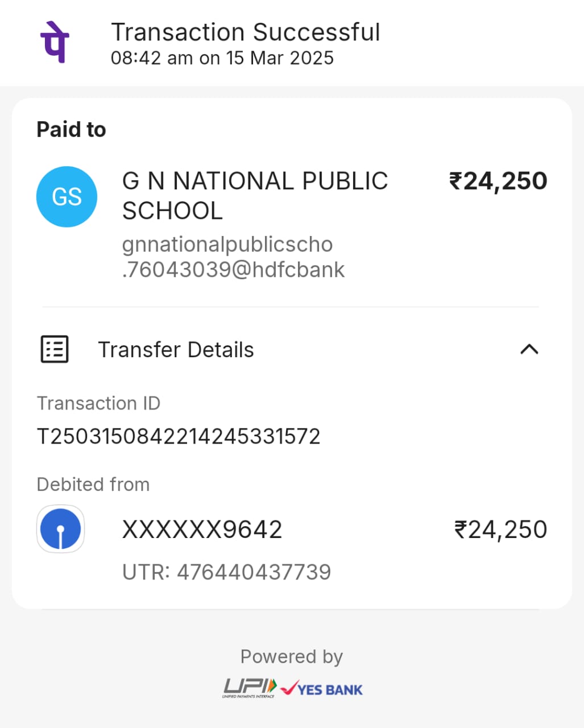The image size is (584, 728).
Task: Tap the GS recipient avatar circle
Action: coord(67,197)
